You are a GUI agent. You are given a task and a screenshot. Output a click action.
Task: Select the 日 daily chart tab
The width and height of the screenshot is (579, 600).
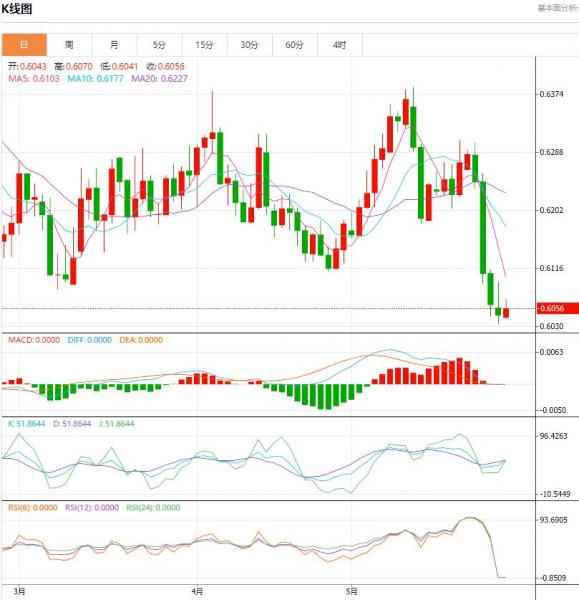[x=24, y=45]
